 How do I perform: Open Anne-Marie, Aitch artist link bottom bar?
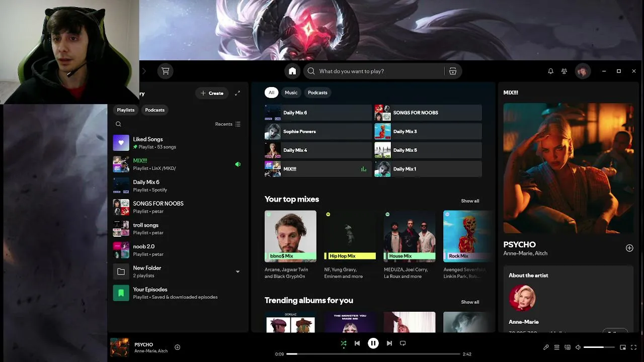(x=151, y=351)
